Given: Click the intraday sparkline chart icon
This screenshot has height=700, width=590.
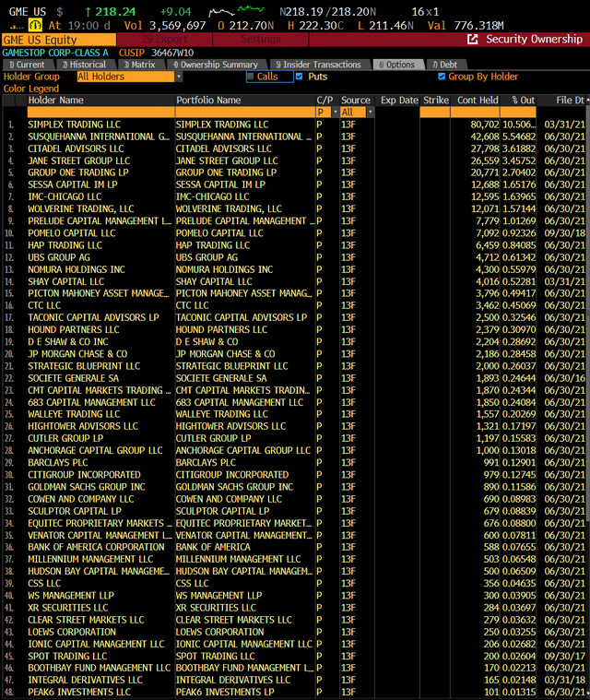Looking at the screenshot, I should (x=236, y=11).
